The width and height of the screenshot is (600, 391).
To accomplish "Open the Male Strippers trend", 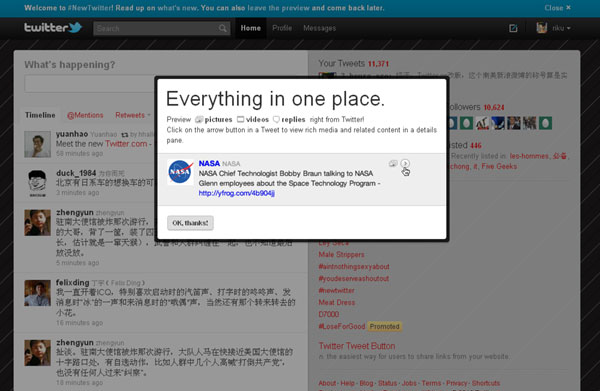I will coord(341,254).
